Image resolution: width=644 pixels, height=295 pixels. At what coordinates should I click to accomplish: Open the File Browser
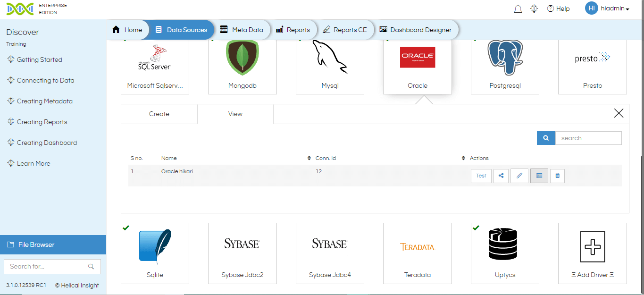pos(53,244)
